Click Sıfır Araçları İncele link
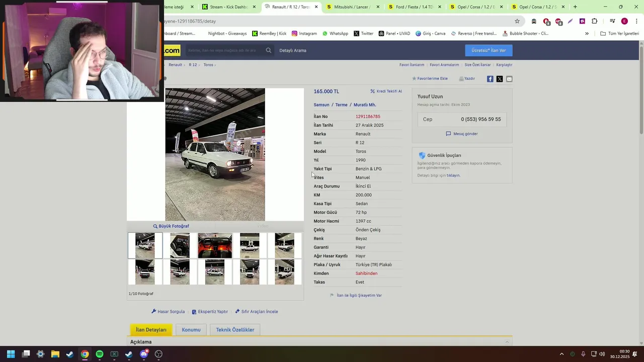 point(257,312)
